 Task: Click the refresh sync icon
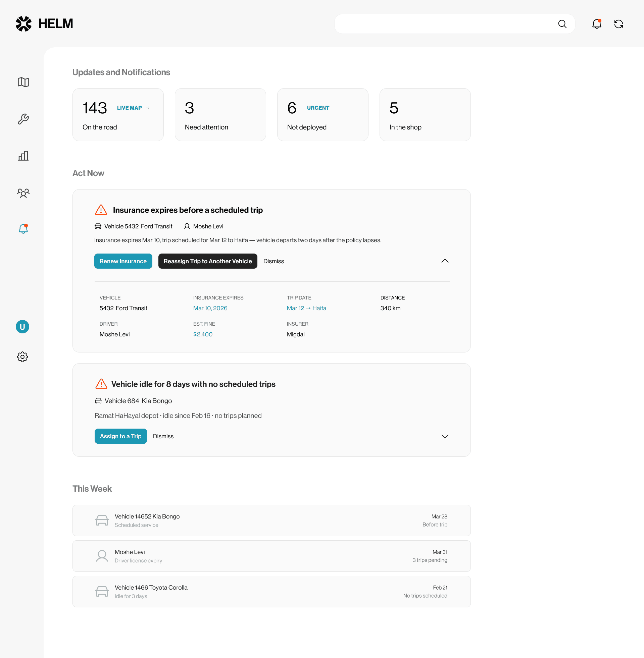tap(618, 24)
